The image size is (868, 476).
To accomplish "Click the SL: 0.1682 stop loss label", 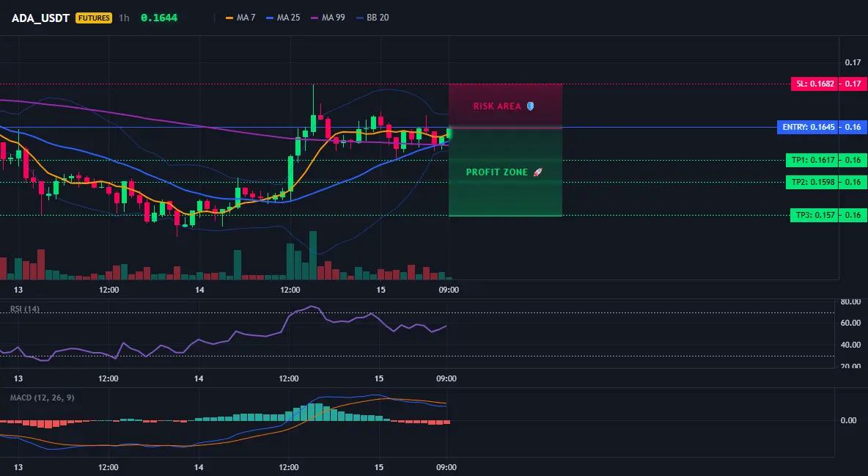I will coord(815,84).
